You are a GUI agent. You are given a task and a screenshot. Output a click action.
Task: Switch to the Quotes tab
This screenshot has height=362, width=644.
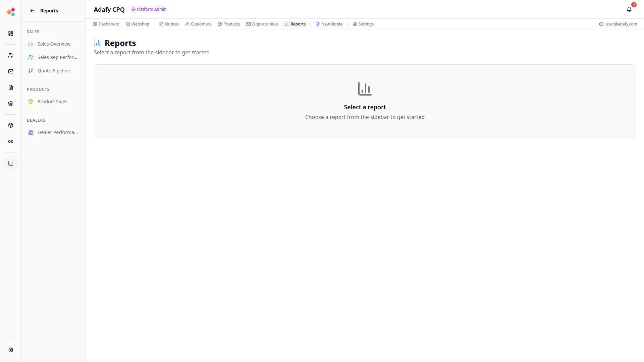click(169, 24)
